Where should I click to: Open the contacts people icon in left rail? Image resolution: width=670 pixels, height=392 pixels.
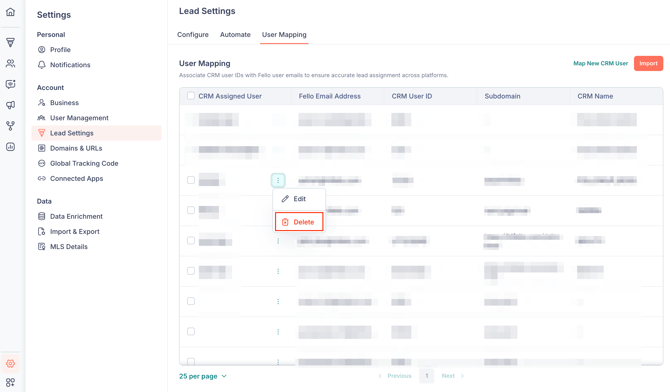pos(10,63)
